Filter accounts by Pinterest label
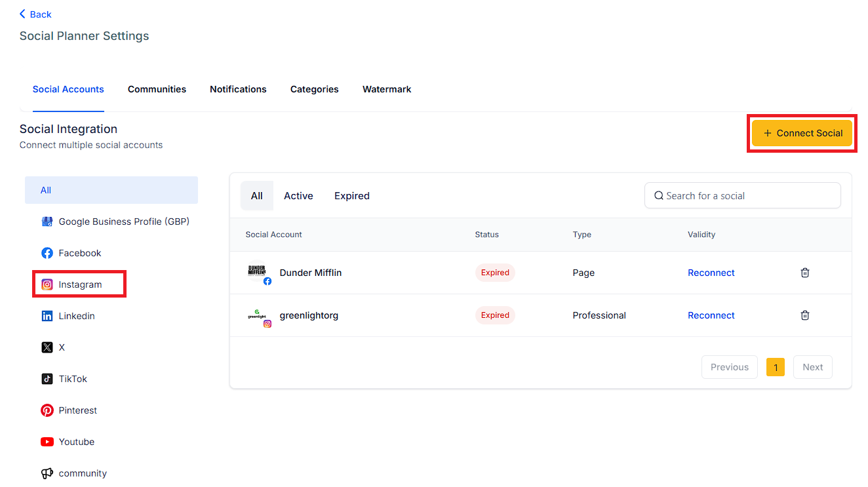The image size is (868, 487). click(x=78, y=410)
